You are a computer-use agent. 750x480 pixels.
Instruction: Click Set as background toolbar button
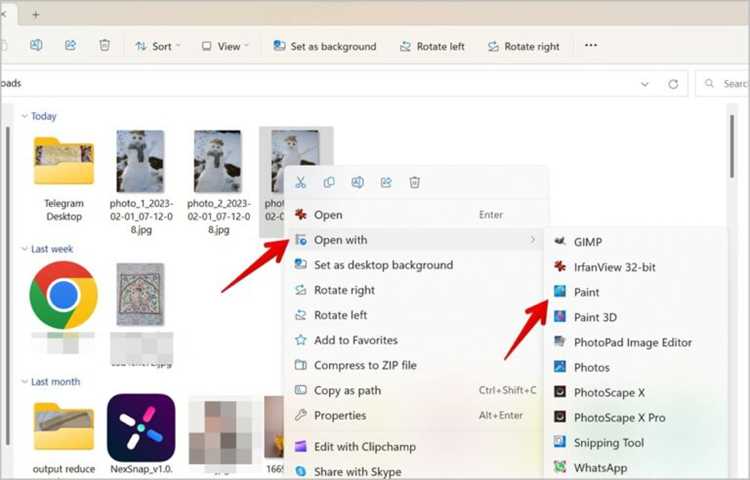(324, 46)
